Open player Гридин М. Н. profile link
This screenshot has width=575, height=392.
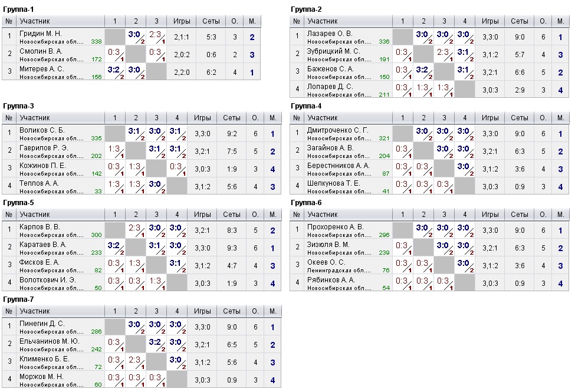coord(41,34)
